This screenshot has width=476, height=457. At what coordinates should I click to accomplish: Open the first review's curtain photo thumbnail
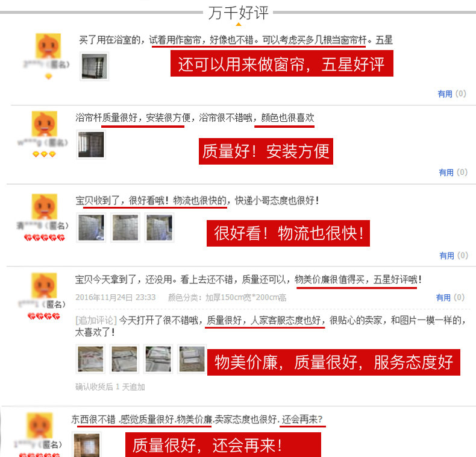tap(95, 66)
